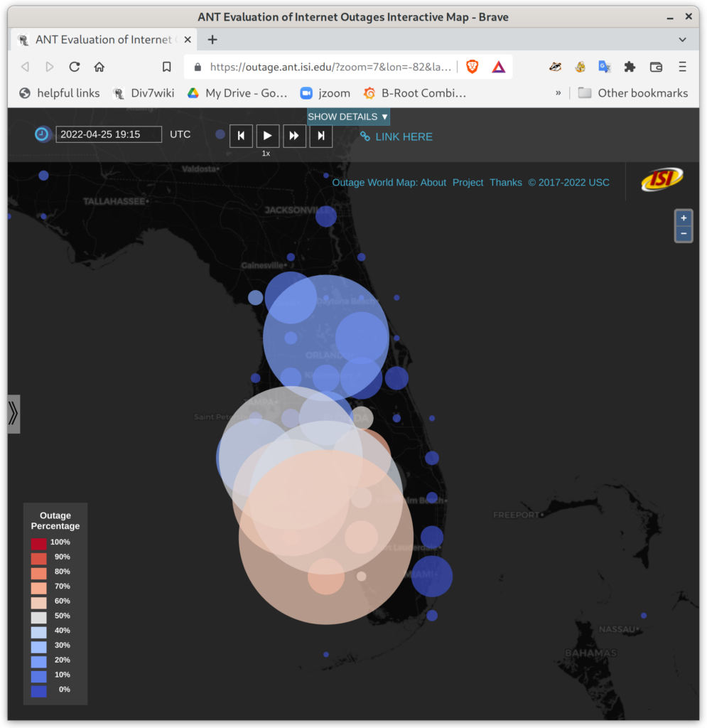
Task: Open the Extensions puzzle piece menu
Action: point(630,67)
